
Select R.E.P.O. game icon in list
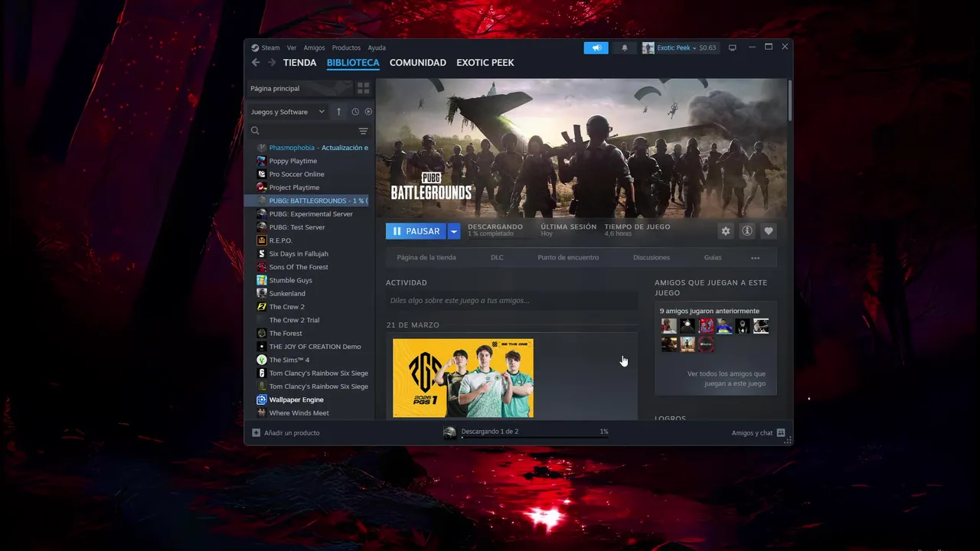pos(262,240)
